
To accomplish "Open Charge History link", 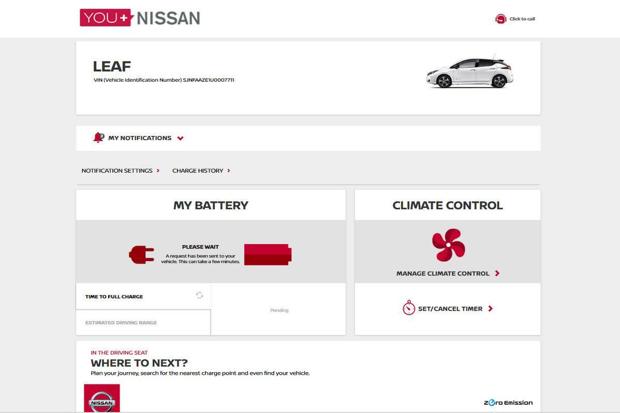I will coord(198,171).
